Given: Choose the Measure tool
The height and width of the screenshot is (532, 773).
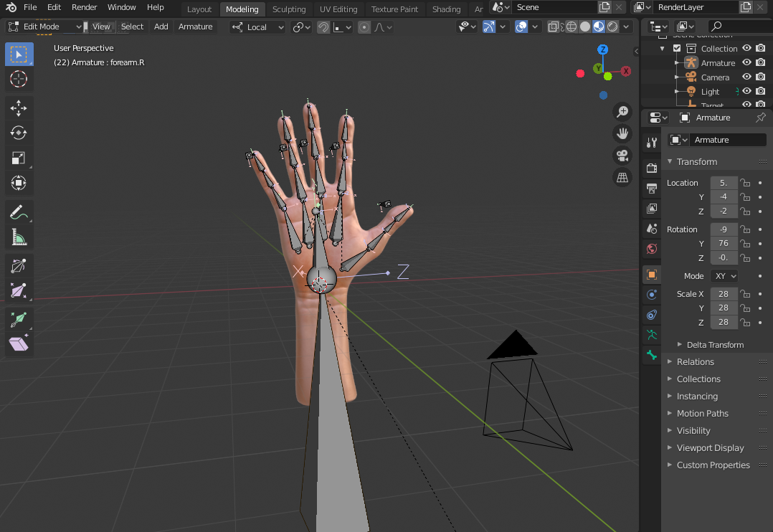Looking at the screenshot, I should point(19,237).
